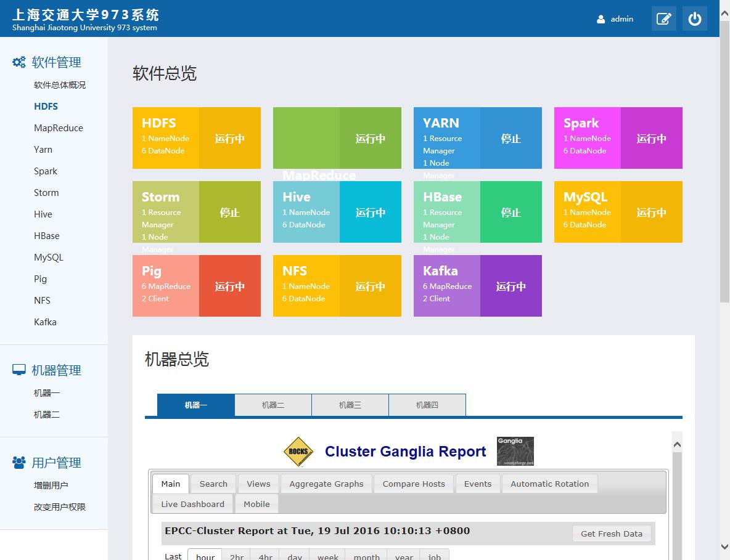The height and width of the screenshot is (560, 730).
Task: Click the Ganglia frame scroll up arrow
Action: [676, 444]
